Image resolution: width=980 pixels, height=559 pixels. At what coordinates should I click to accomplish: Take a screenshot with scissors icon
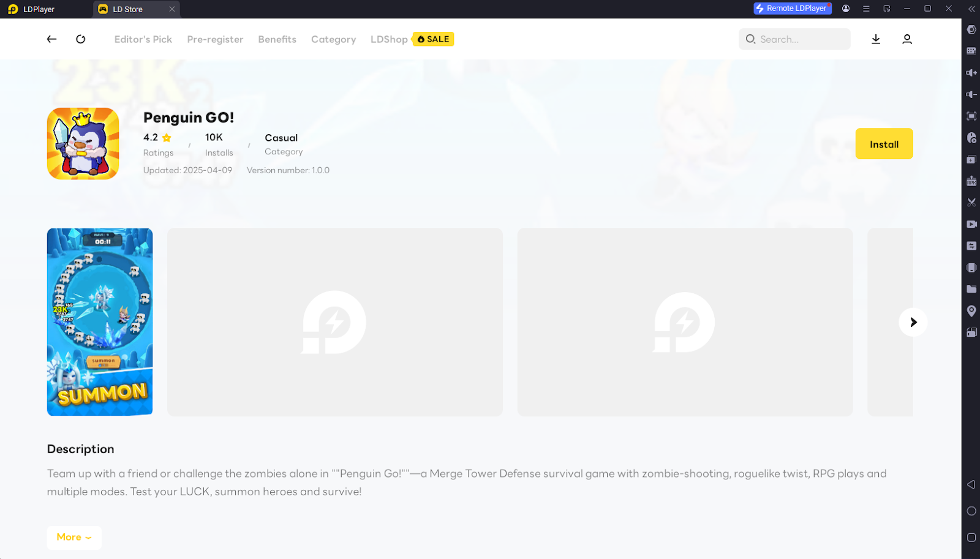(x=971, y=202)
